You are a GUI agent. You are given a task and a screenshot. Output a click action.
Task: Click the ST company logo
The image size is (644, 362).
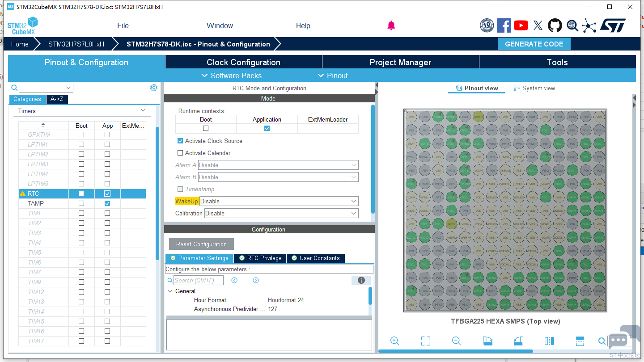point(613,25)
